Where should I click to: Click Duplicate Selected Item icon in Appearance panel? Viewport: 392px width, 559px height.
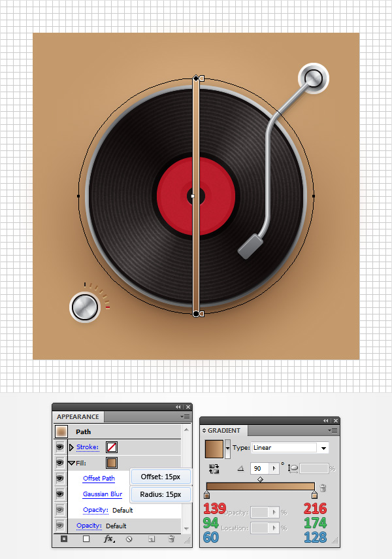point(152,539)
